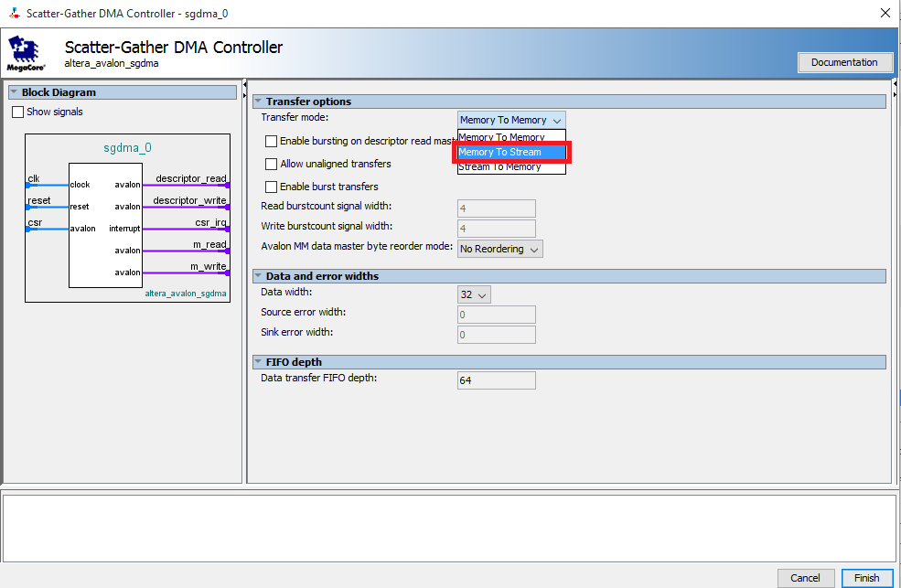Viewport: 901px width, 588px height.
Task: Click the Cancel button
Action: pos(805,578)
